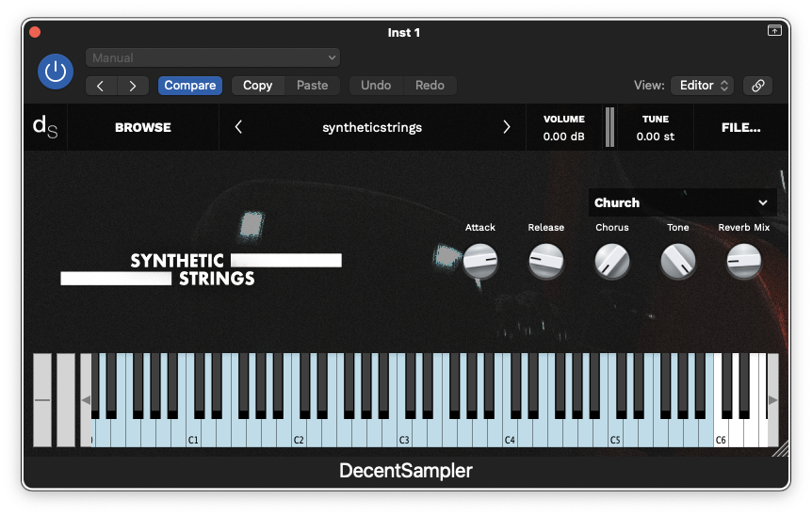This screenshot has height=516, width=812.
Task: Click the Reverb Mix knob
Action: (744, 261)
